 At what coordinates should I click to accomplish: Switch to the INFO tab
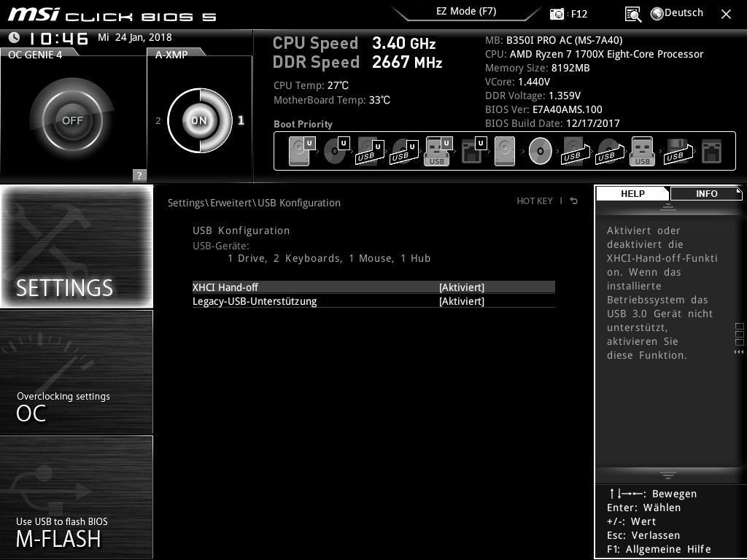click(706, 193)
